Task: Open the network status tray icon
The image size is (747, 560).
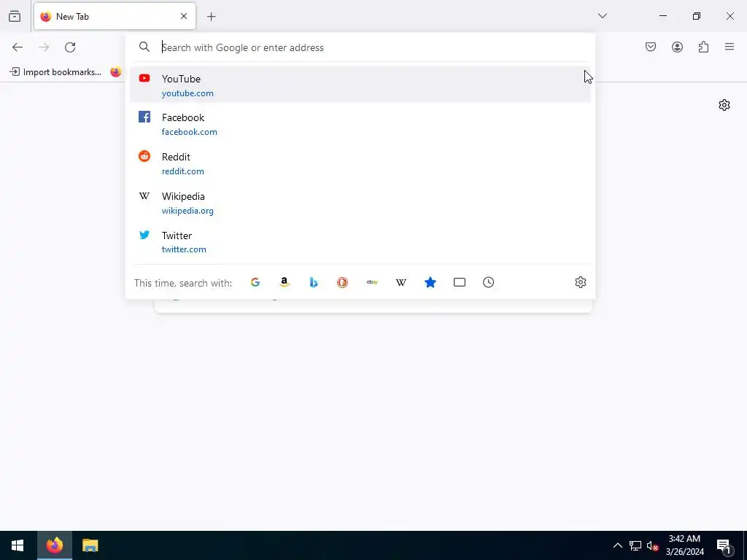Action: click(x=635, y=545)
